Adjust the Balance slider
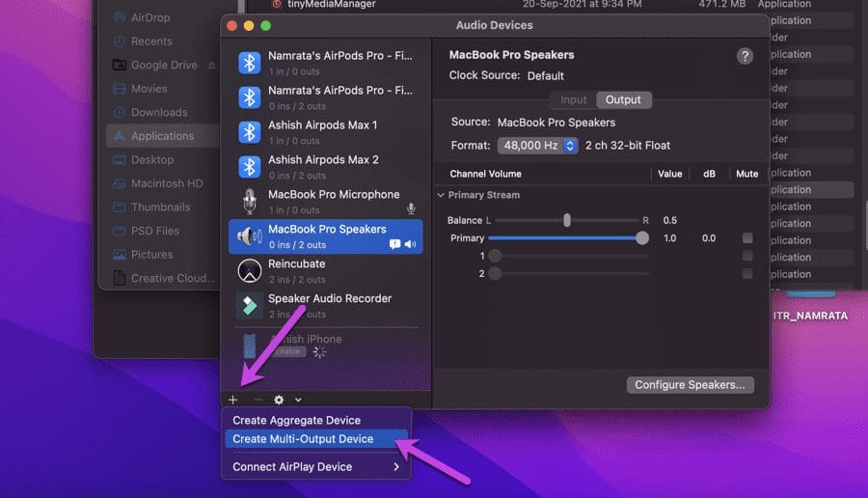Screen dimensions: 868x498 click(x=567, y=220)
